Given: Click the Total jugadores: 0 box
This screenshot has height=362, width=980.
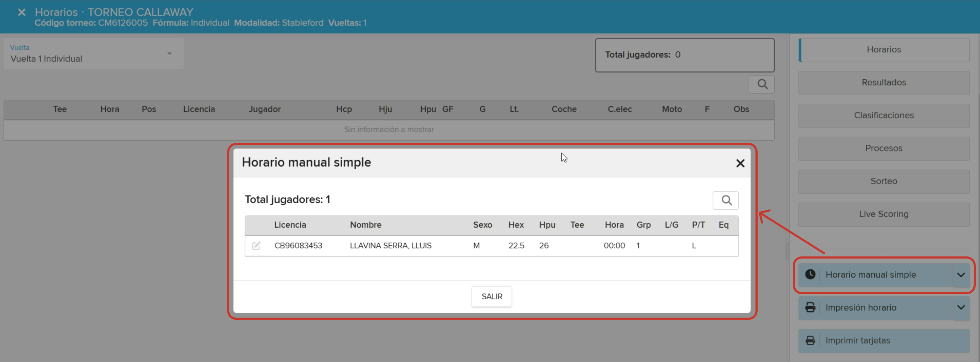Looking at the screenshot, I should 684,55.
